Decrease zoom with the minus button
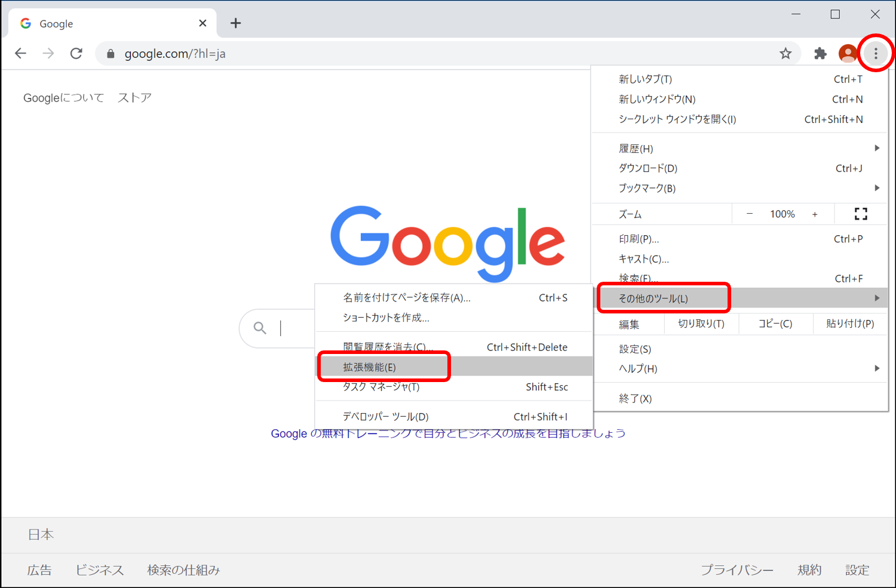 (x=750, y=214)
